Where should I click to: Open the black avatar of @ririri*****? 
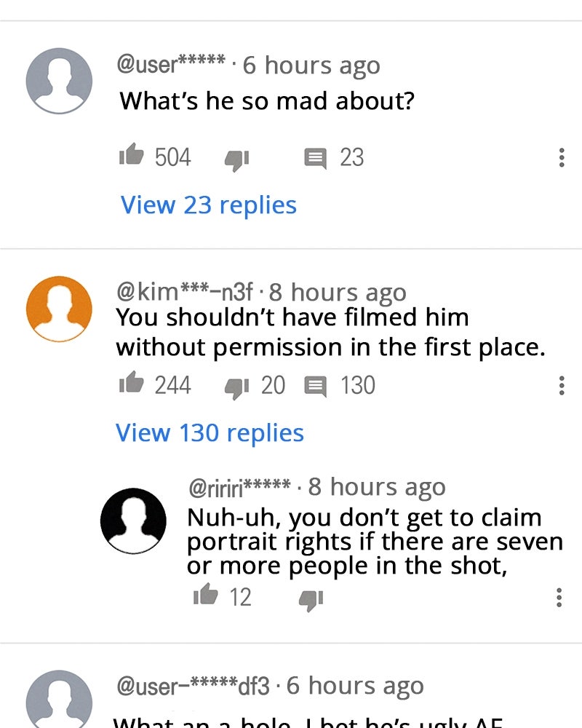[x=133, y=521]
